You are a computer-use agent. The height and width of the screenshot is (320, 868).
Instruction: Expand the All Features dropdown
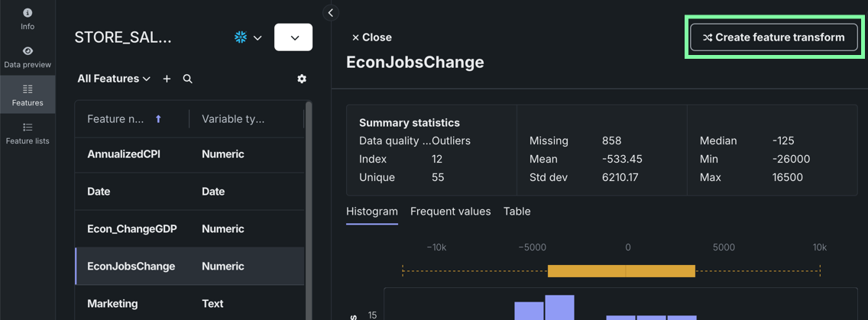(114, 79)
